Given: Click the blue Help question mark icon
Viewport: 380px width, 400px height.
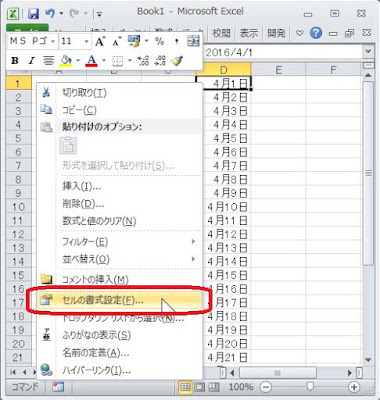Looking at the screenshot, I should tap(316, 33).
